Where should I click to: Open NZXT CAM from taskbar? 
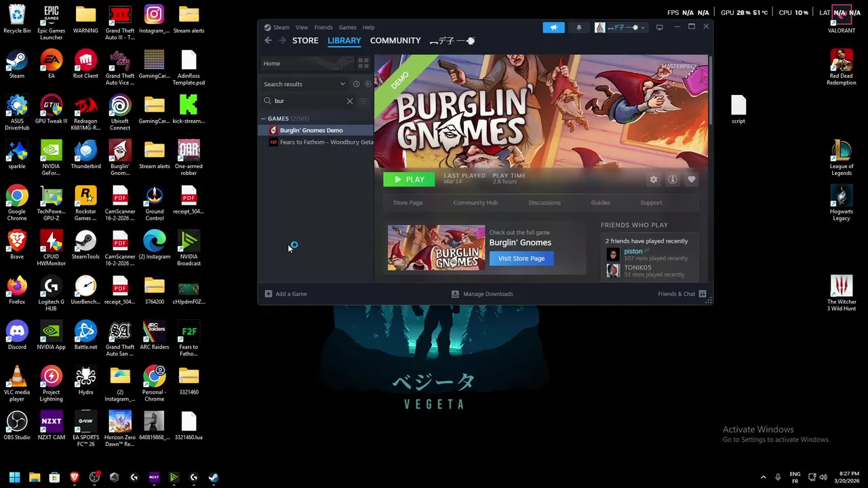click(x=154, y=477)
